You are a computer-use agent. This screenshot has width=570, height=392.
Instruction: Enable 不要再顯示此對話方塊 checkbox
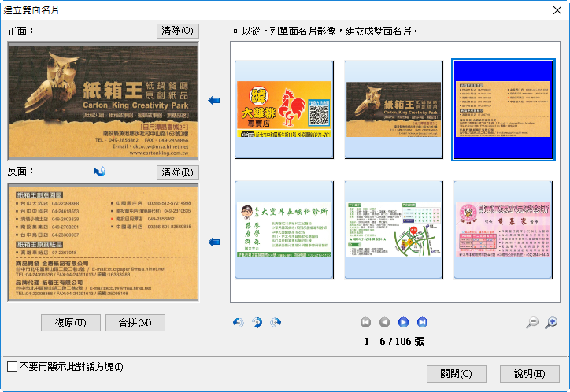click(12, 367)
